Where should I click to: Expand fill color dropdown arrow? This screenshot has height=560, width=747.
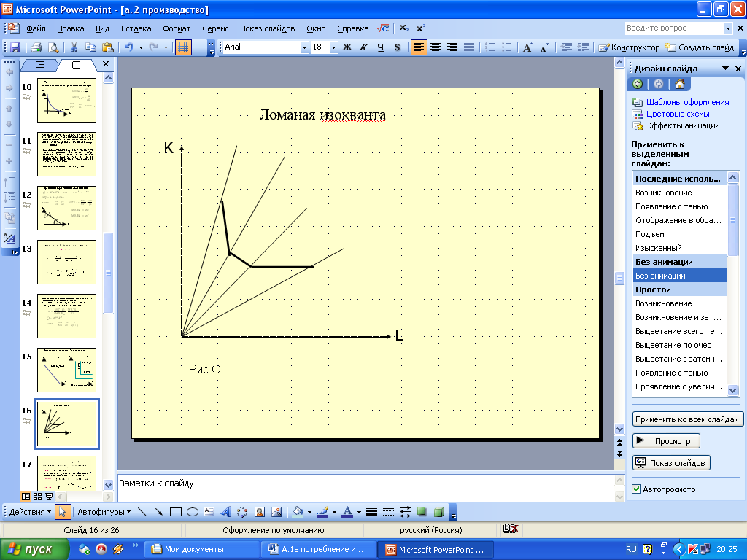click(309, 512)
